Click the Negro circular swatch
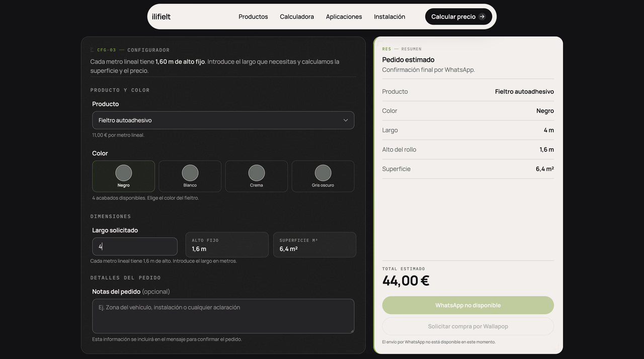 [x=124, y=173]
